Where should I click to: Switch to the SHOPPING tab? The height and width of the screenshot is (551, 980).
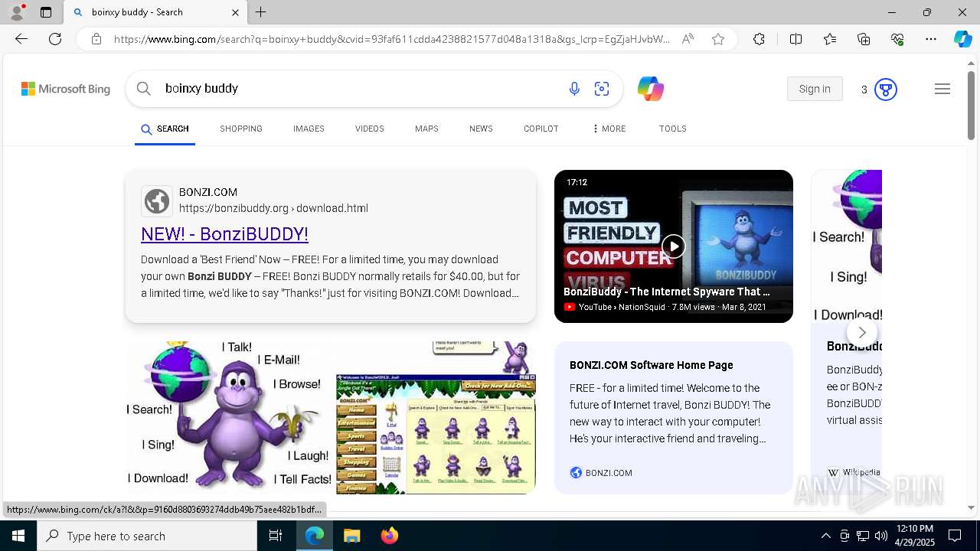[x=241, y=129]
